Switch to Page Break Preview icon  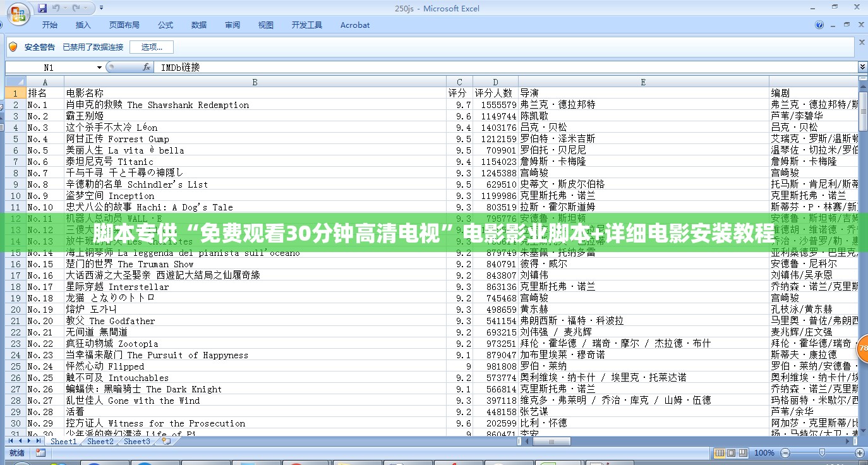744,453
